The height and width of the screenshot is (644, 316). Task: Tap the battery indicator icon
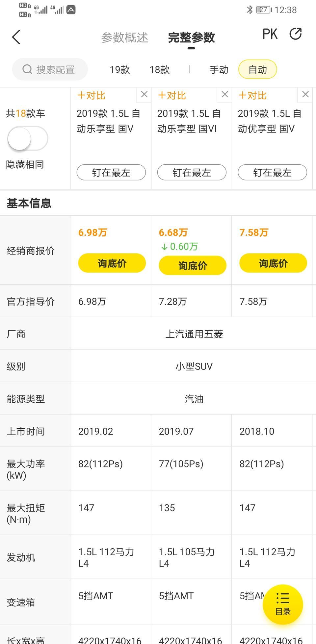(264, 10)
